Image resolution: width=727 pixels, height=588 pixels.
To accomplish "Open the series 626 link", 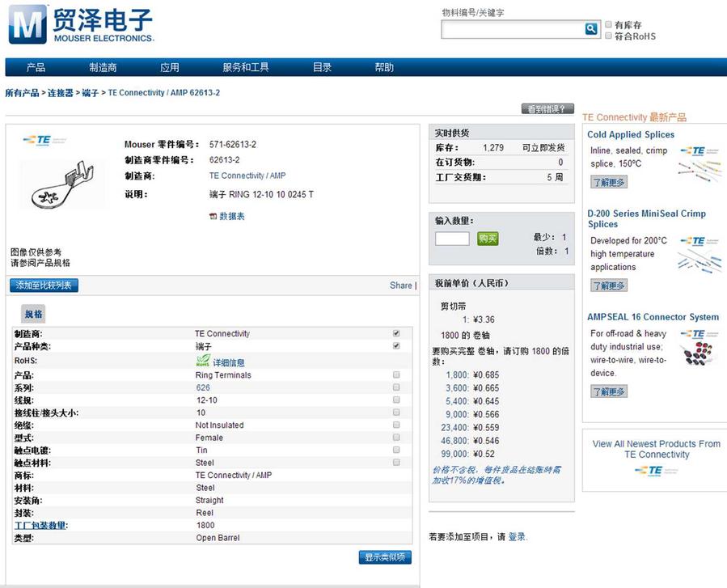I will [x=203, y=387].
